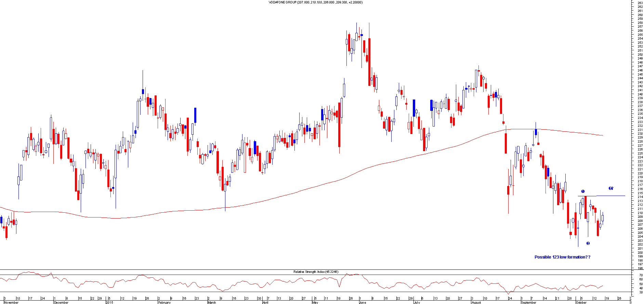Click the October label on the date axis

point(581,302)
